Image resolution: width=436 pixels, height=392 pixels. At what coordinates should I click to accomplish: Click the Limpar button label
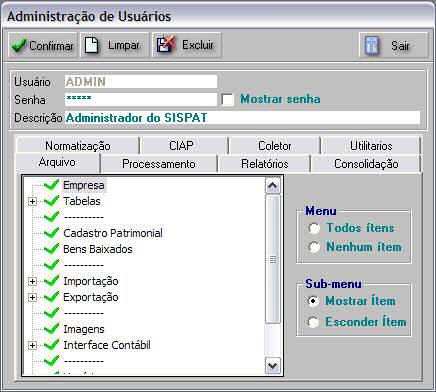(x=124, y=45)
